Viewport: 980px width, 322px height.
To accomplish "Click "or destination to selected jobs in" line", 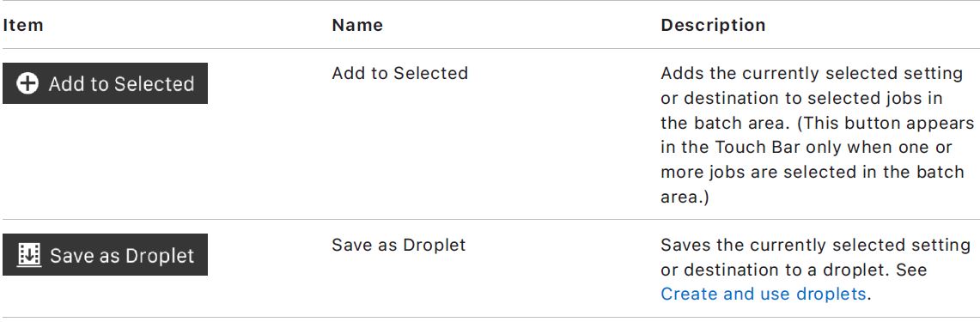I will coord(803,98).
